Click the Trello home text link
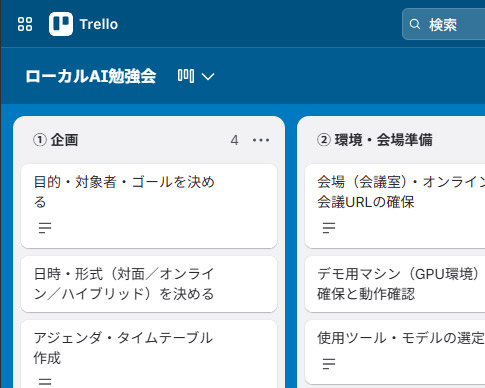Image resolution: width=485 pixels, height=388 pixels. click(99, 24)
